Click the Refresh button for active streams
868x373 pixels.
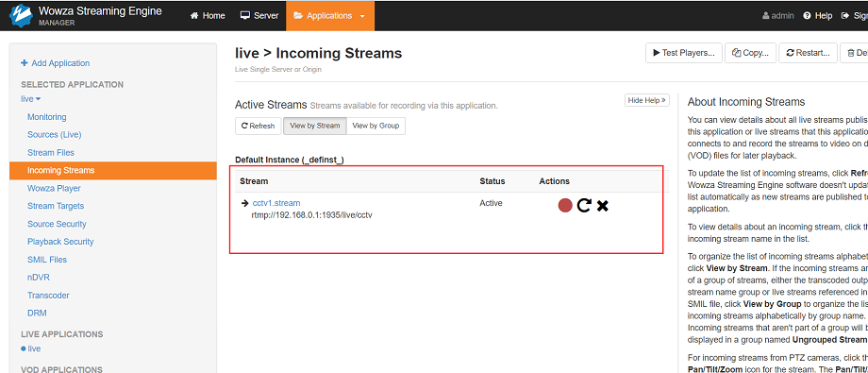point(258,126)
